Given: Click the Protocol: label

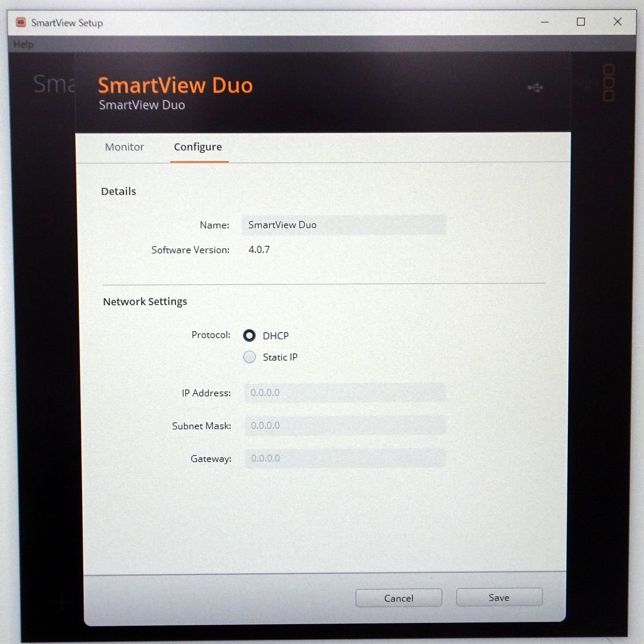Looking at the screenshot, I should tap(211, 335).
